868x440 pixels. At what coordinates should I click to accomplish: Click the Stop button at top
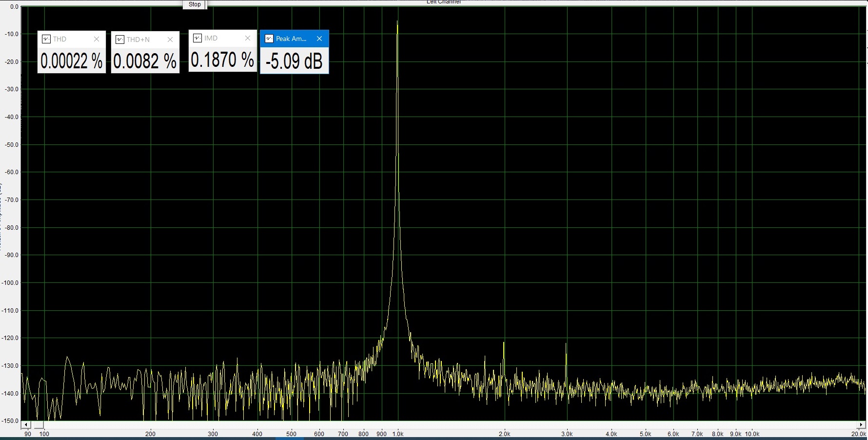(x=195, y=4)
